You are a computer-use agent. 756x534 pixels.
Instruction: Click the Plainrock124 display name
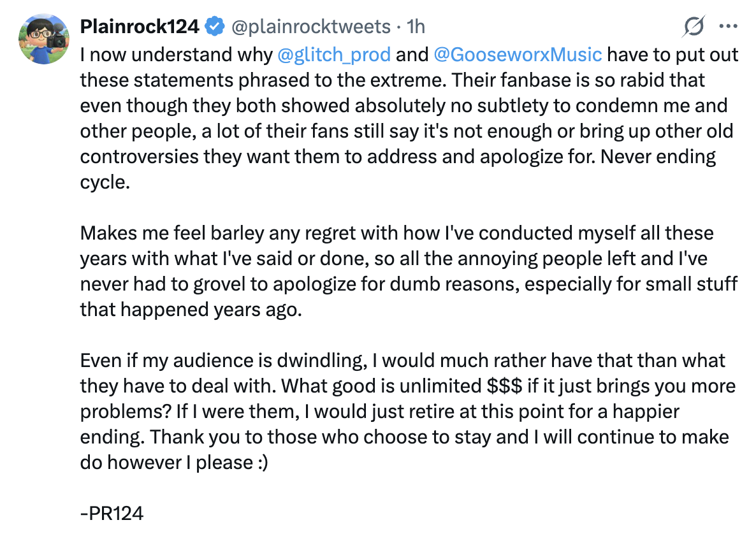pyautogui.click(x=140, y=27)
